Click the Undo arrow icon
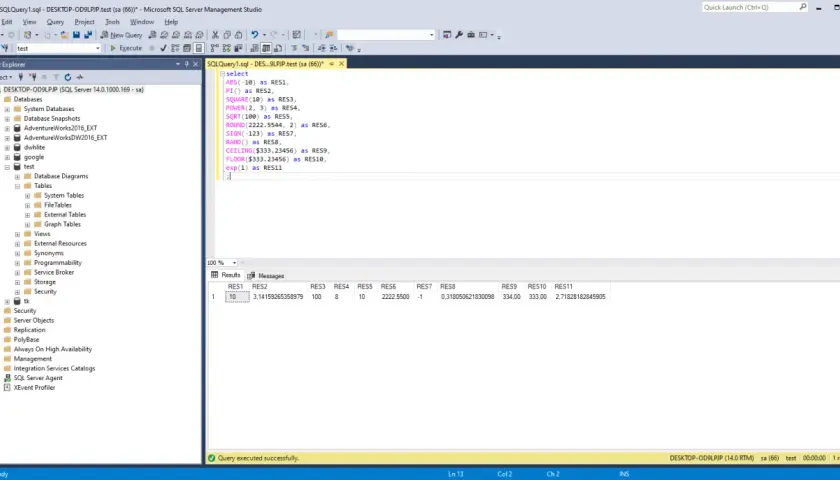This screenshot has height=480, width=840. (254, 35)
